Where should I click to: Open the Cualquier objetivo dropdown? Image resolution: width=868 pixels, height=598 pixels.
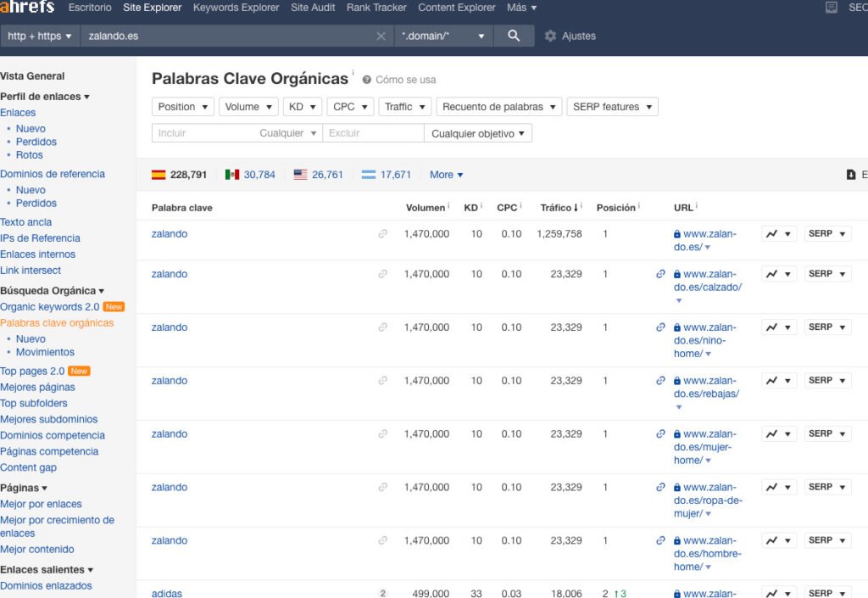click(478, 133)
